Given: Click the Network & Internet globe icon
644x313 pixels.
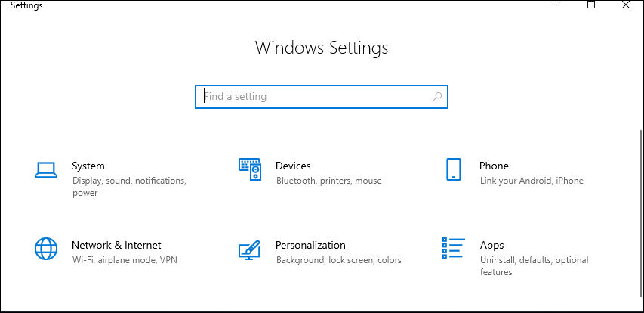Looking at the screenshot, I should point(46,249).
